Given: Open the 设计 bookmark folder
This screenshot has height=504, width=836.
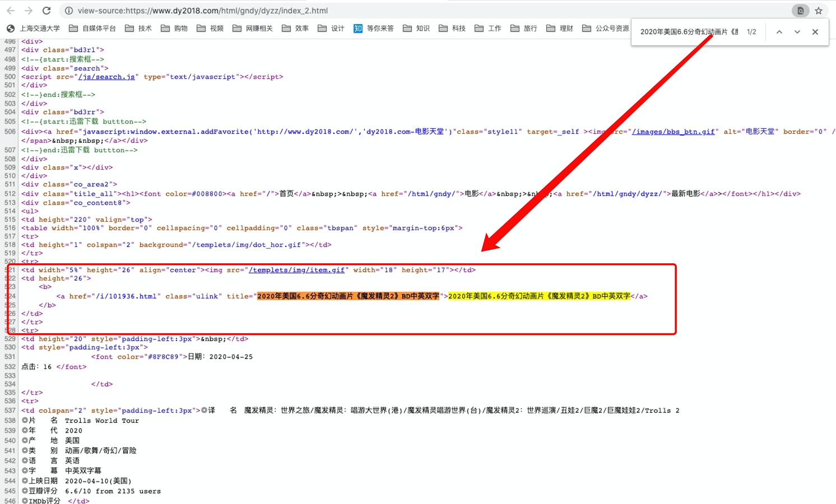Looking at the screenshot, I should [331, 29].
